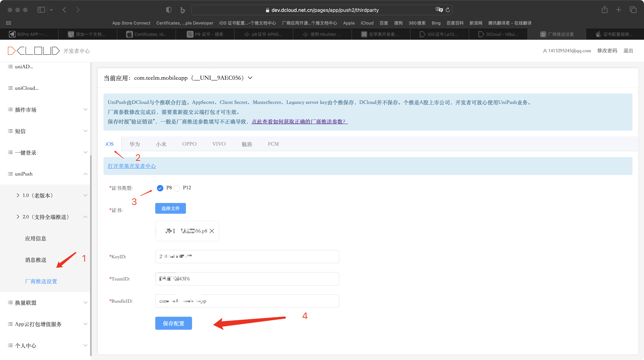This screenshot has height=360, width=644.
Task: Toggle the Safari sidebar icon
Action: tap(41, 10)
